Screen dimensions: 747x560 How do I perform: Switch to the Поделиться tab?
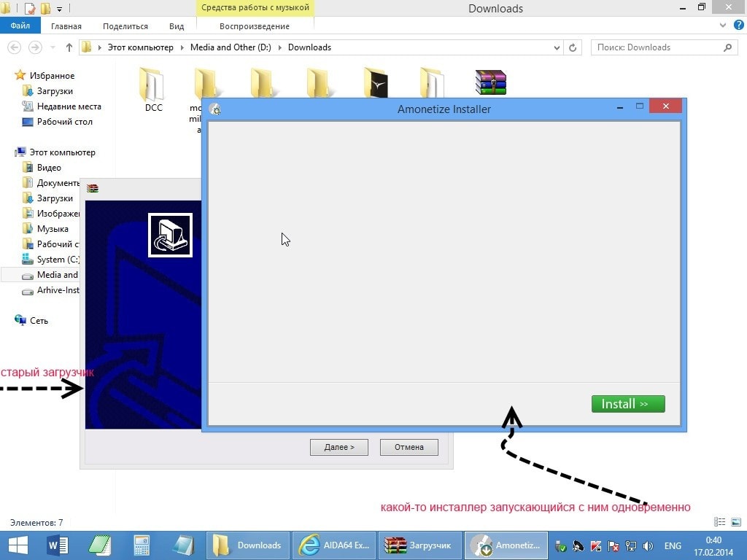tap(125, 26)
